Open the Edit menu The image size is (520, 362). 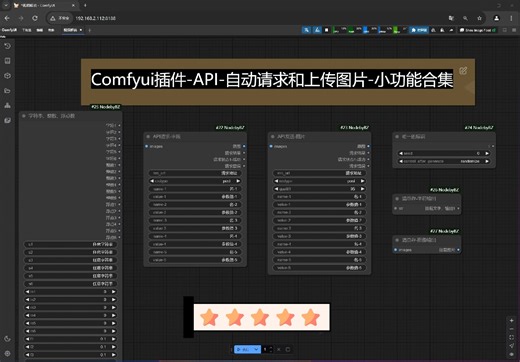pos(40,30)
